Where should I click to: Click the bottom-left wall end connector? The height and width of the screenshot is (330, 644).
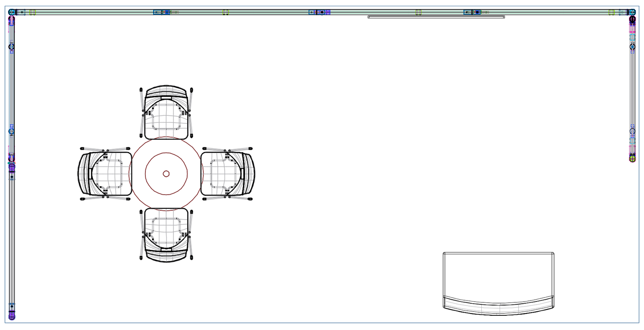pyautogui.click(x=12, y=317)
